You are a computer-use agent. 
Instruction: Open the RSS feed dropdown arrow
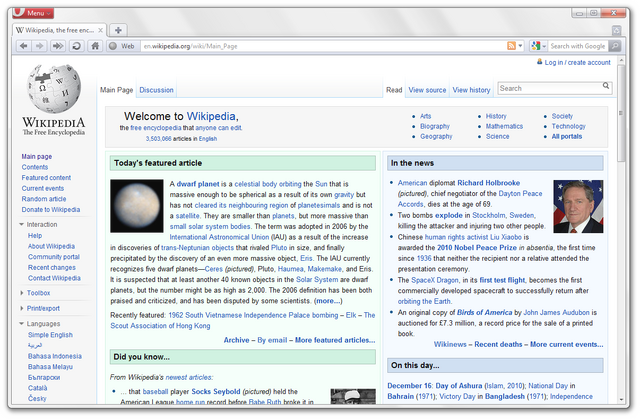click(x=520, y=46)
